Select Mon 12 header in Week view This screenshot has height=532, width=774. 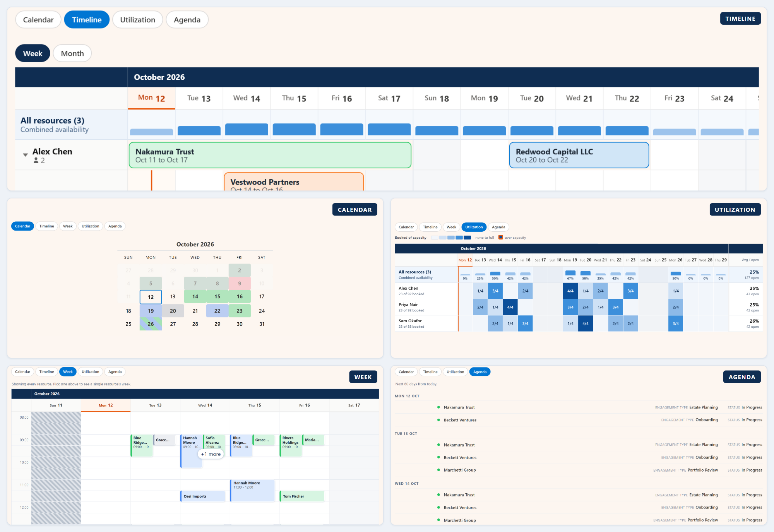point(106,405)
